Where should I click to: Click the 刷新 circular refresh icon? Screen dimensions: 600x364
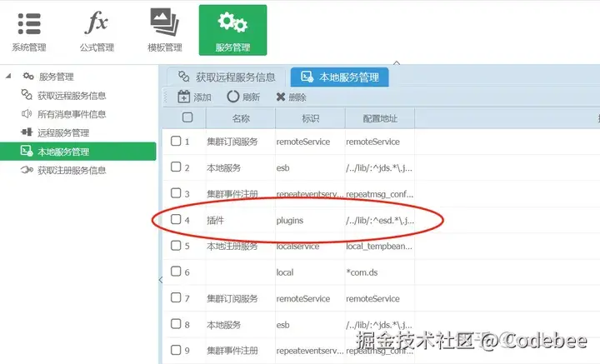pos(232,97)
